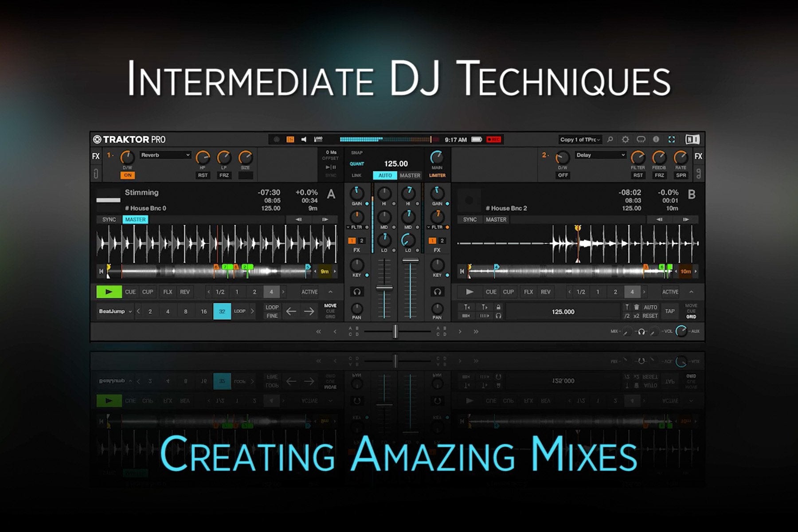Open the Delay effect selection dropdown
Image resolution: width=798 pixels, height=532 pixels.
(600, 155)
